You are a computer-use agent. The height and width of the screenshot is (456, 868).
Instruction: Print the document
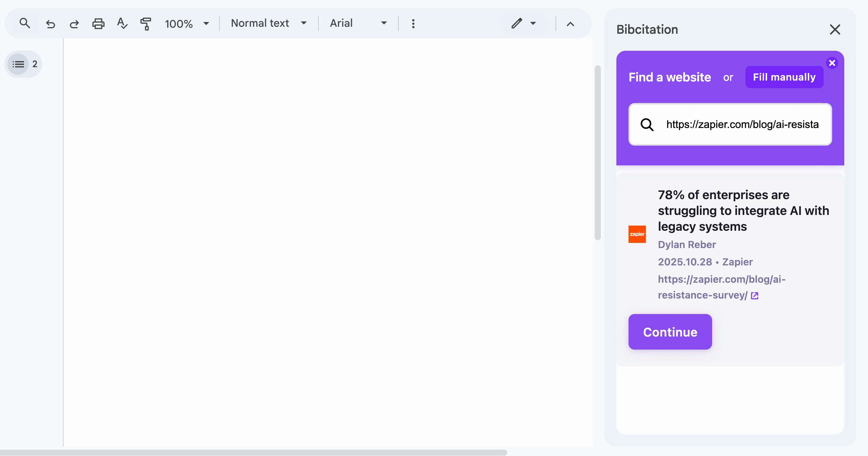coord(98,24)
